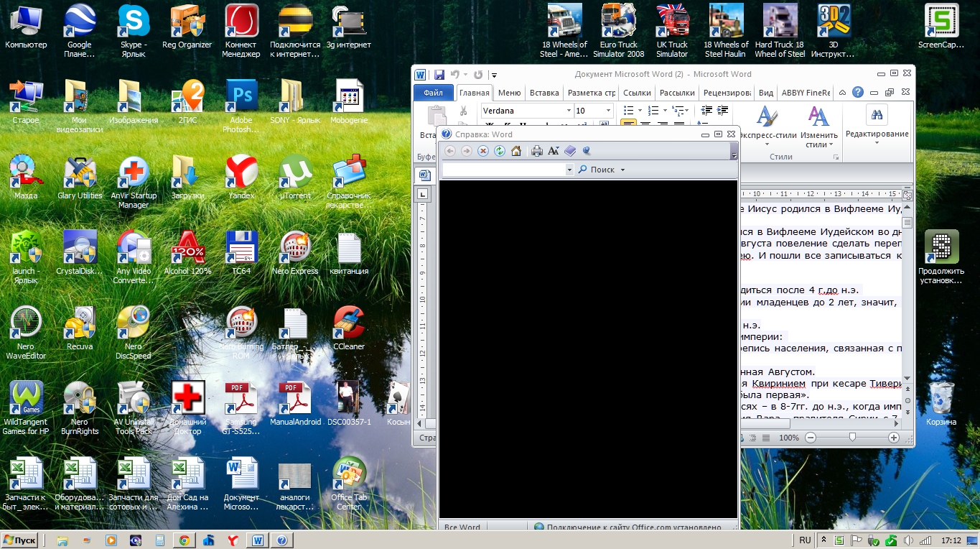Image resolution: width=980 pixels, height=549 pixels.
Task: Expand the font size dropdown showing 10
Action: coord(609,111)
